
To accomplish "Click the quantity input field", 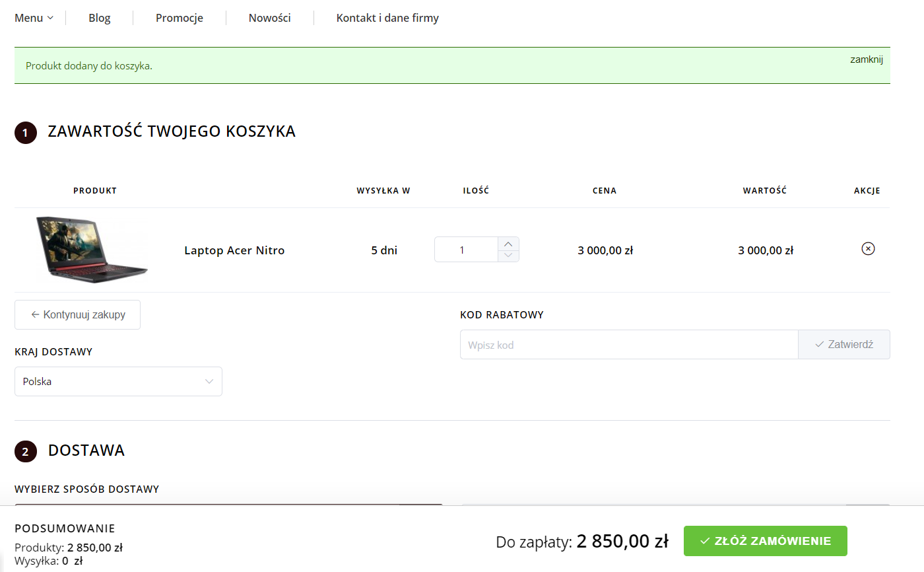I will (x=465, y=250).
